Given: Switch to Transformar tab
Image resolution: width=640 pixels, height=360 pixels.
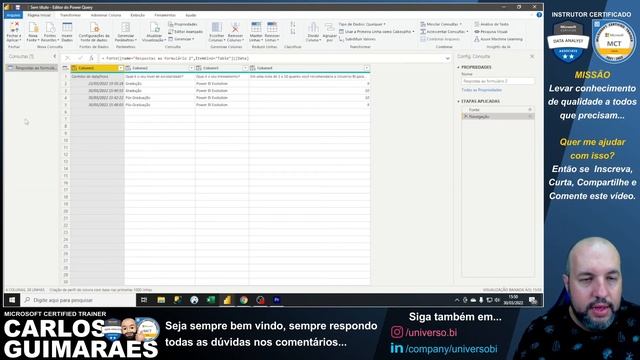Looking at the screenshot, I should (x=70, y=15).
